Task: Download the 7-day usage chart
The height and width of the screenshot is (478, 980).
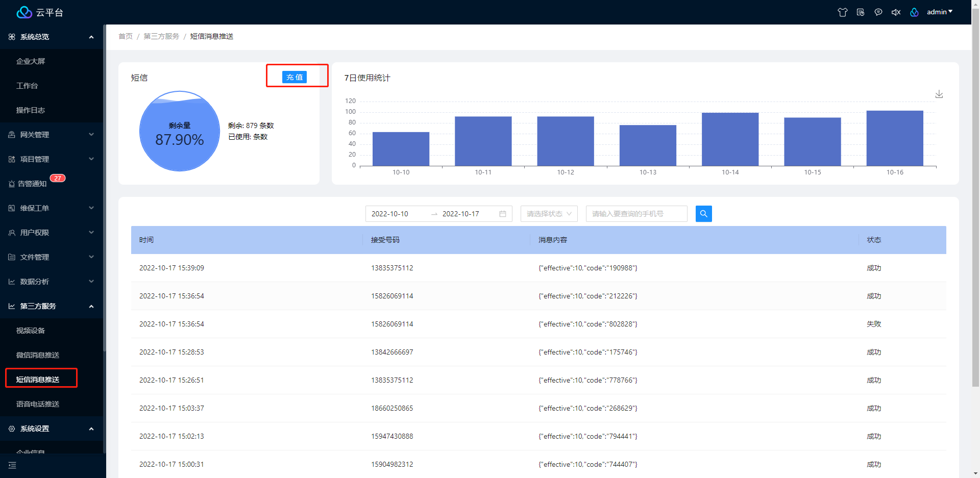Action: click(x=939, y=94)
